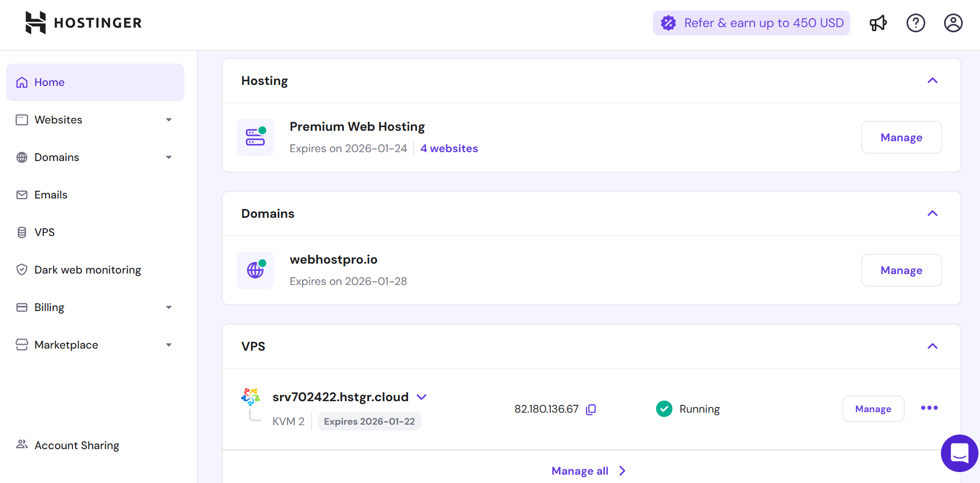Expand the Domains sidebar submenu arrow

169,157
